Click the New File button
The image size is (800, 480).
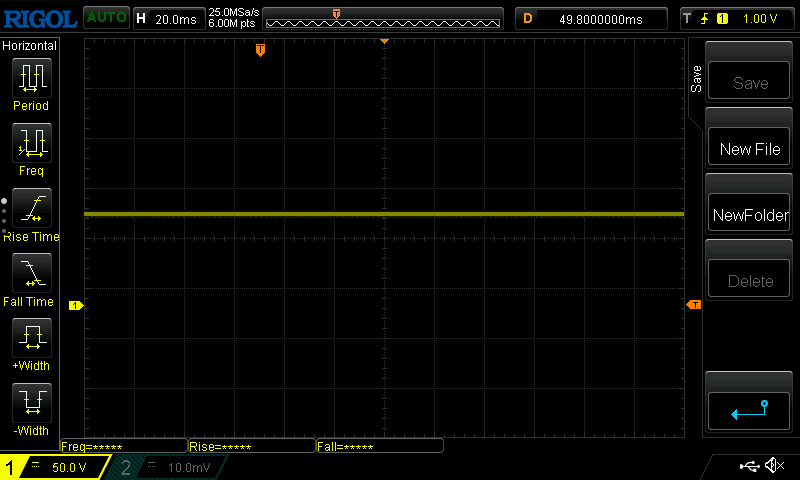pos(749,146)
